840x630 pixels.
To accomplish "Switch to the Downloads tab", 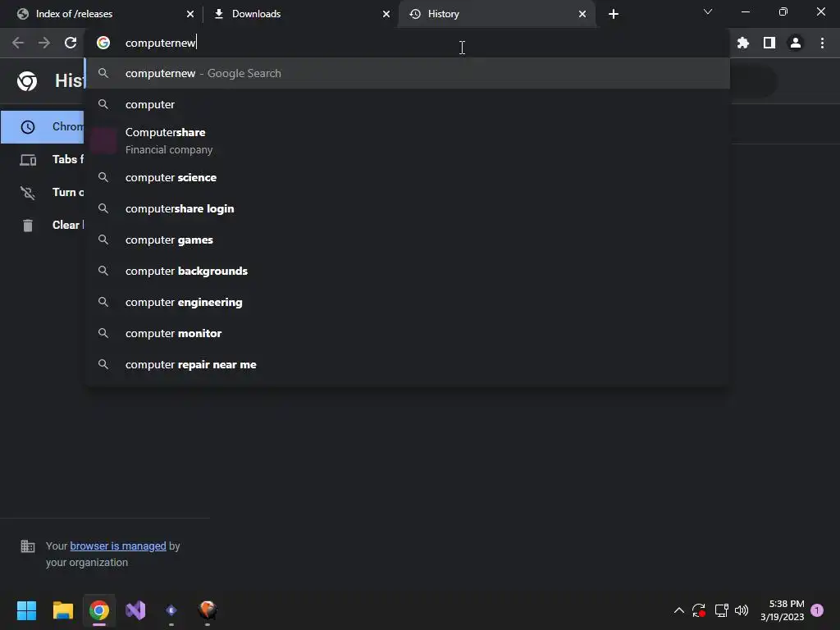I will tap(300, 14).
